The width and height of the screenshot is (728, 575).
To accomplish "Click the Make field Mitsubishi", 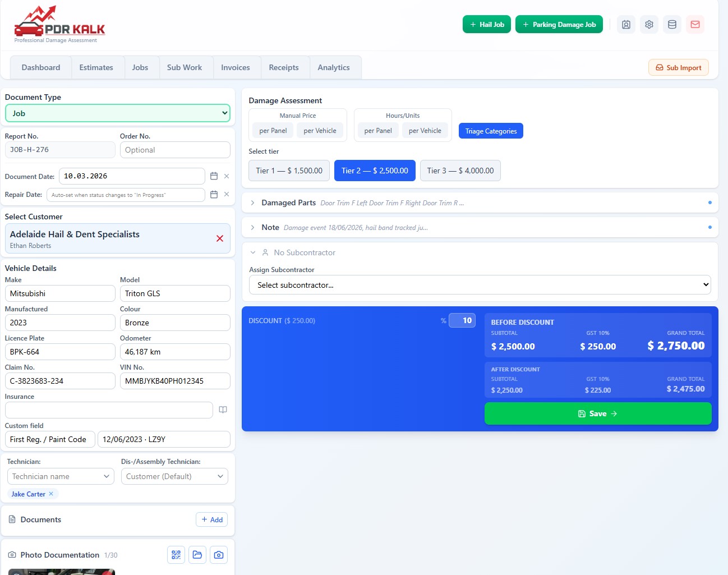I will point(60,293).
